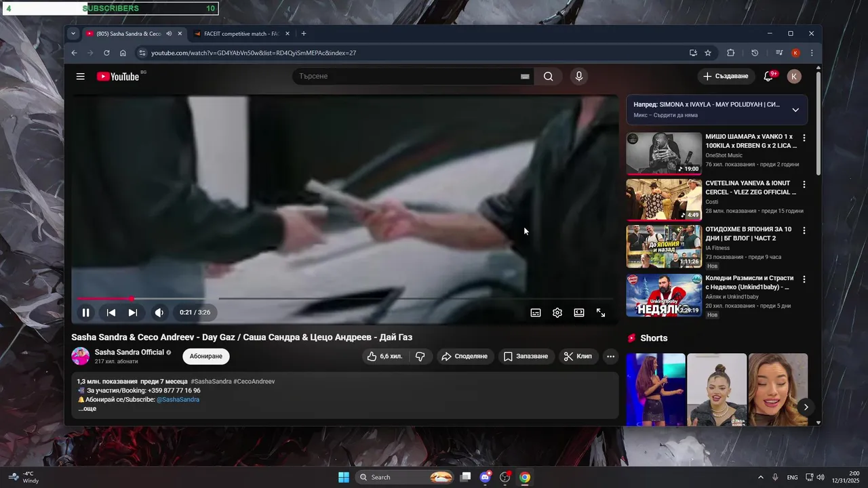Open Discord from the taskbar

486,477
